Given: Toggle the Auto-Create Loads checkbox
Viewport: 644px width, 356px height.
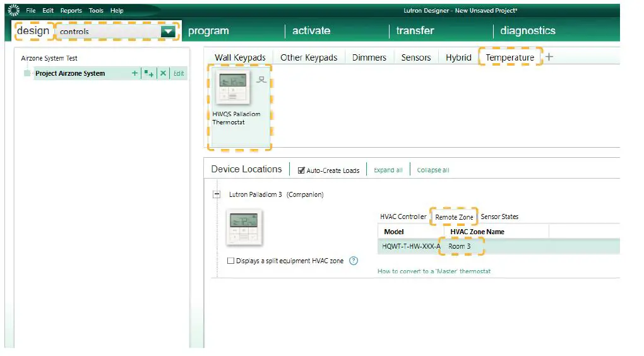Looking at the screenshot, I should (301, 170).
